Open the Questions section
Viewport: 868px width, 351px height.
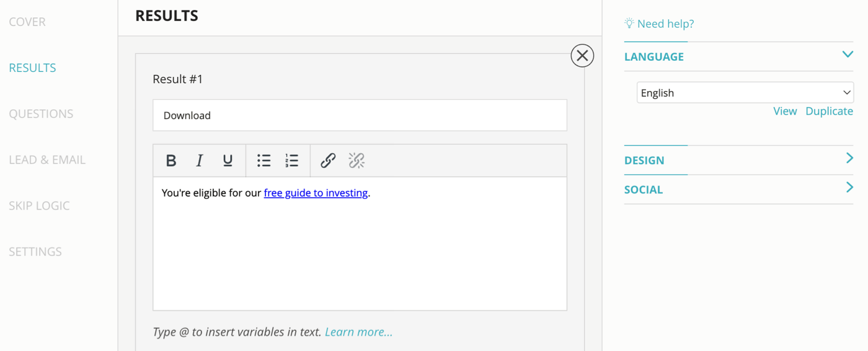click(x=41, y=113)
